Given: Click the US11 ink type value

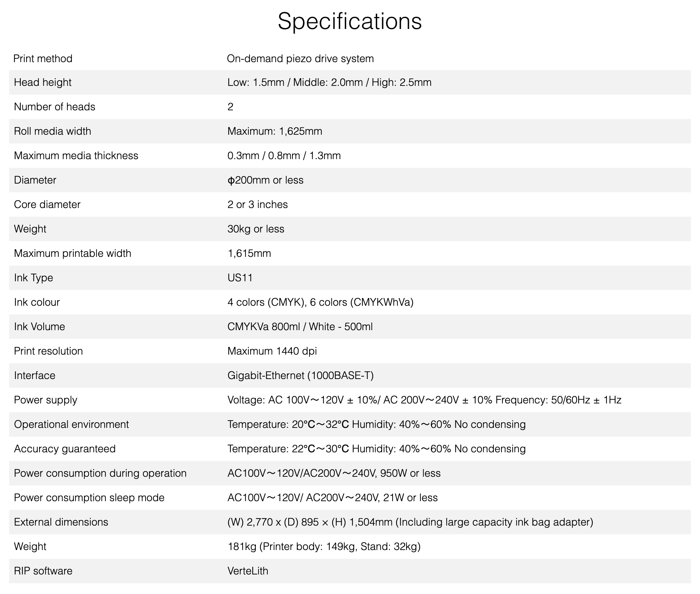Looking at the screenshot, I should (240, 278).
